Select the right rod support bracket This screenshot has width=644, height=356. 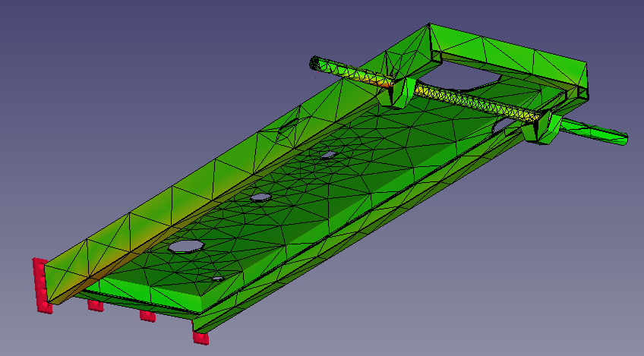541,128
